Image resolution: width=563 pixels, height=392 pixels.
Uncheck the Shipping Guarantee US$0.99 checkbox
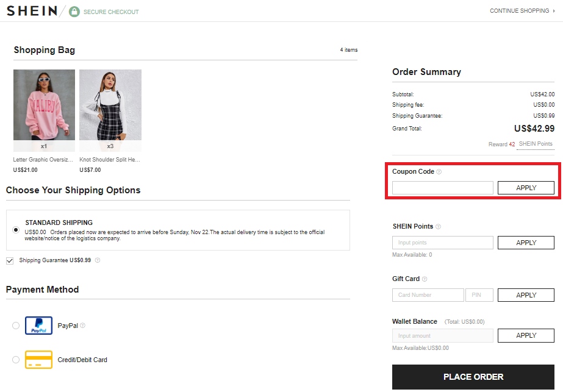coord(9,260)
